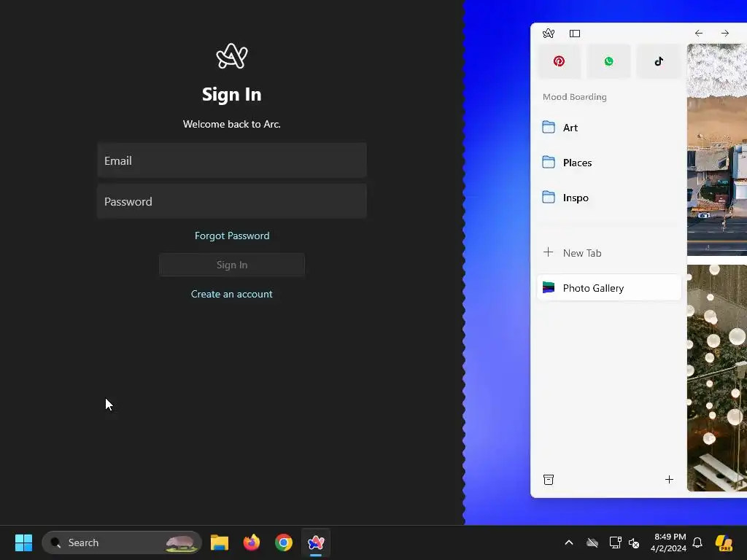This screenshot has height=560, width=747.
Task: Launch Chrome from the taskbar
Action: 284,542
